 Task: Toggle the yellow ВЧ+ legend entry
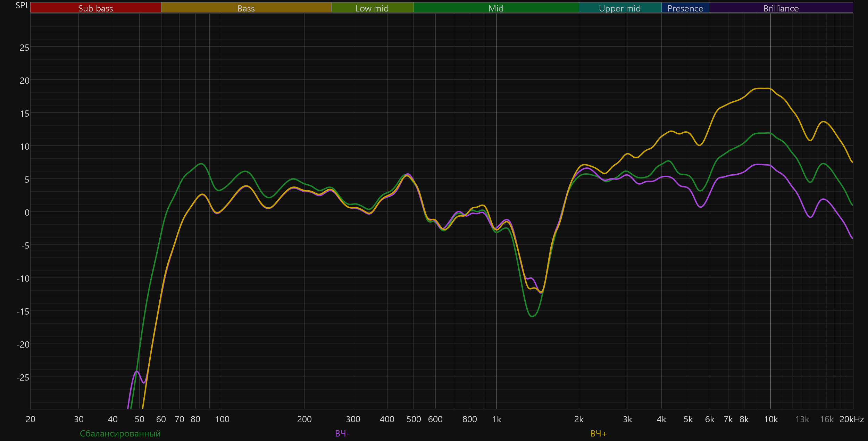point(599,433)
